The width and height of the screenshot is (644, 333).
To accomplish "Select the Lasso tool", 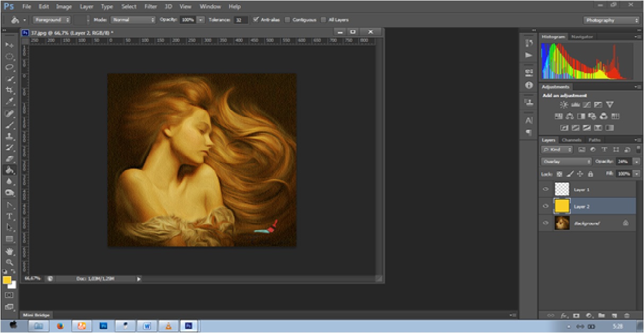I will tap(10, 67).
